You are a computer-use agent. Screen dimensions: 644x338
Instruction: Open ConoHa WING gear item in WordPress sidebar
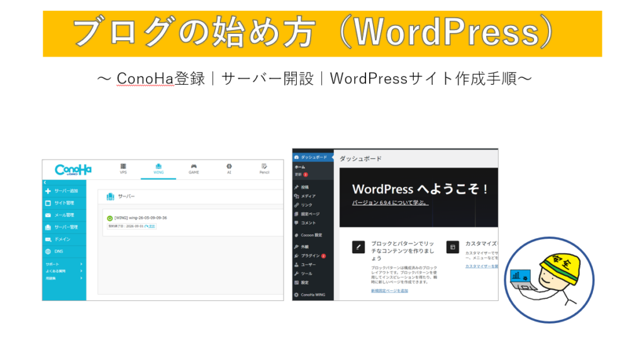(313, 295)
